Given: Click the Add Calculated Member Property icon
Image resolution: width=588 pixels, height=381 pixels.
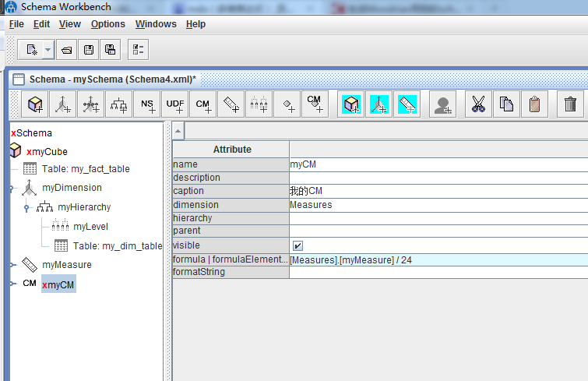Looking at the screenshot, I should pos(315,104).
